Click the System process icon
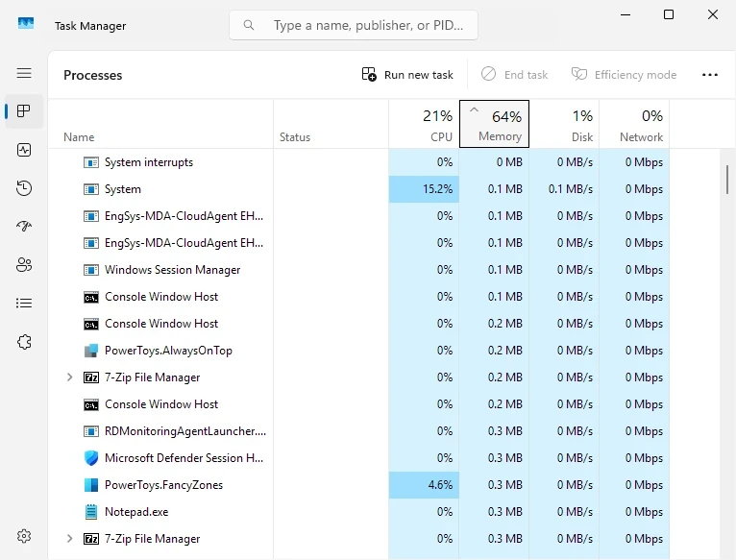736x560 pixels. 91,189
